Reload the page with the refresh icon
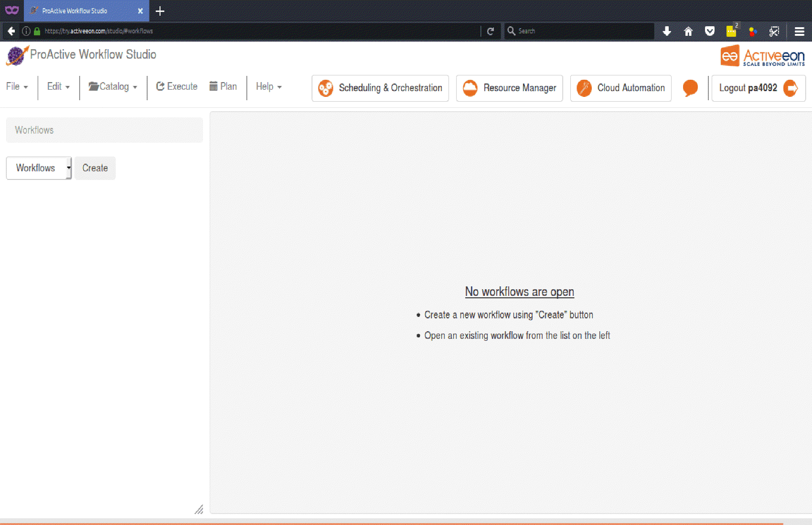Image resolution: width=812 pixels, height=525 pixels. pos(490,31)
